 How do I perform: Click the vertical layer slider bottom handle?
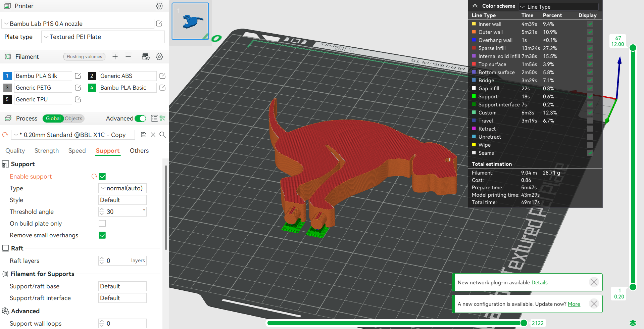pos(633,287)
